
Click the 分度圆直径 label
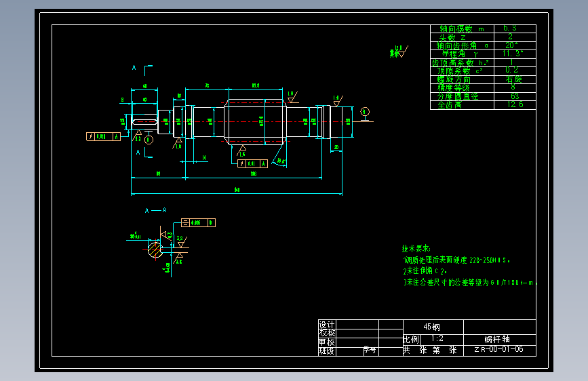pyautogui.click(x=458, y=96)
